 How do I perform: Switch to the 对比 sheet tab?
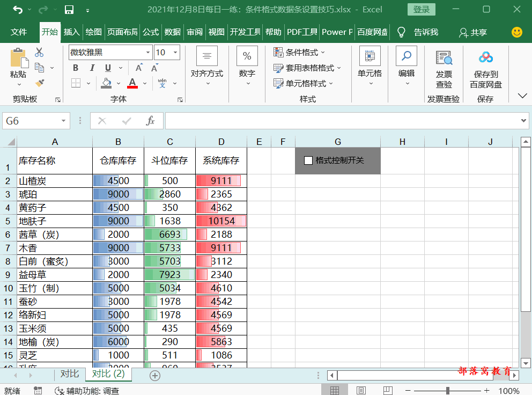[70, 374]
